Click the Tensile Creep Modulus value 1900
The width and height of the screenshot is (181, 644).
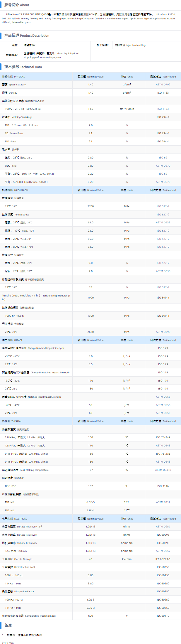point(90,298)
